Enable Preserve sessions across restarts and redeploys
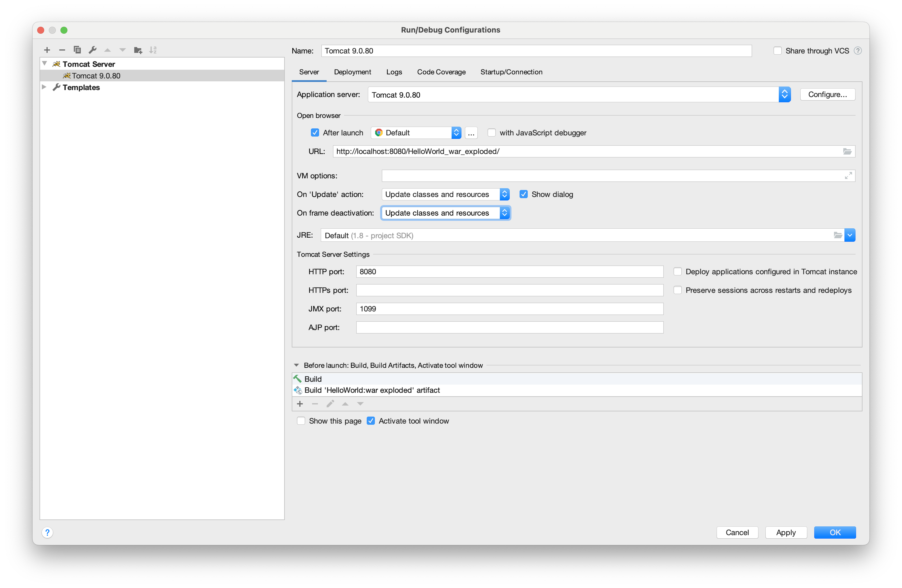The image size is (902, 588). [678, 290]
